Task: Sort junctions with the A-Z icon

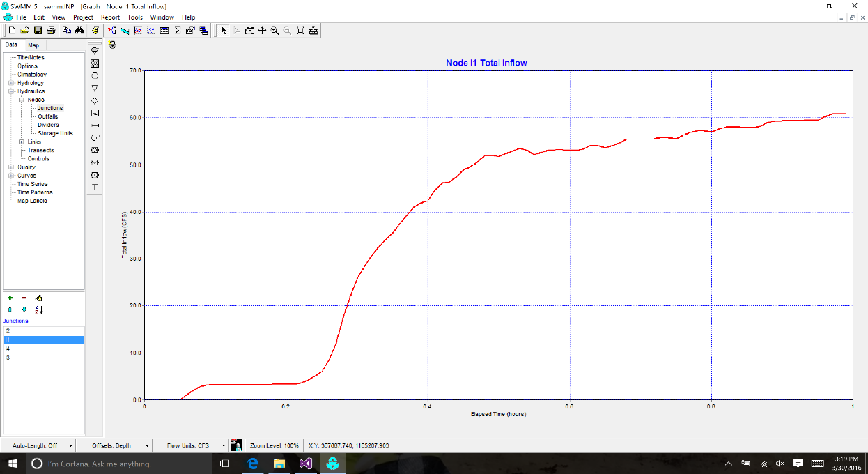Action: click(x=39, y=309)
